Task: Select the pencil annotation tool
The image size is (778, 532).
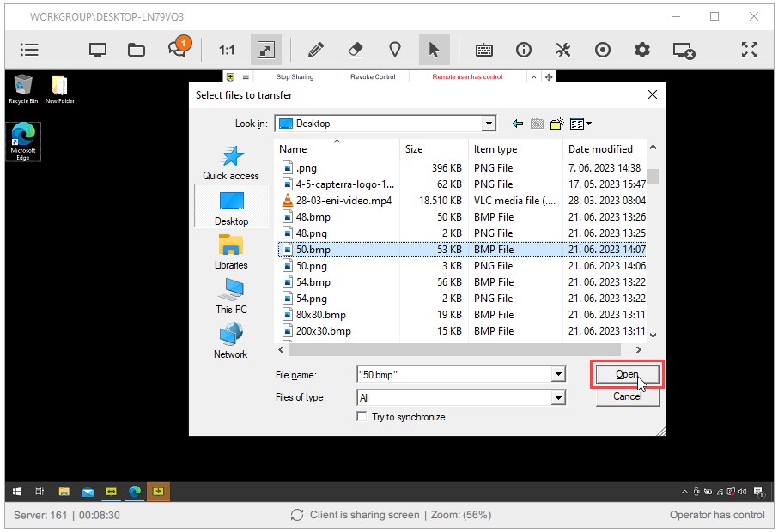Action: (316, 50)
